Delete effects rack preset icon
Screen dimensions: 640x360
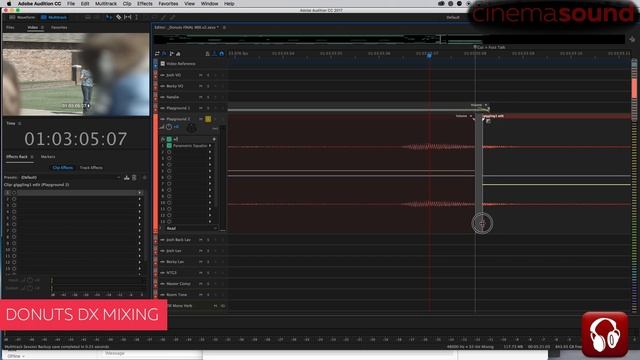click(134, 178)
